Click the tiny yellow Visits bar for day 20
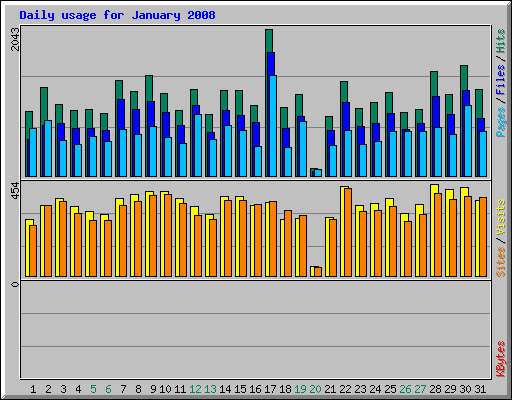The height and width of the screenshot is (400, 512). [312, 271]
